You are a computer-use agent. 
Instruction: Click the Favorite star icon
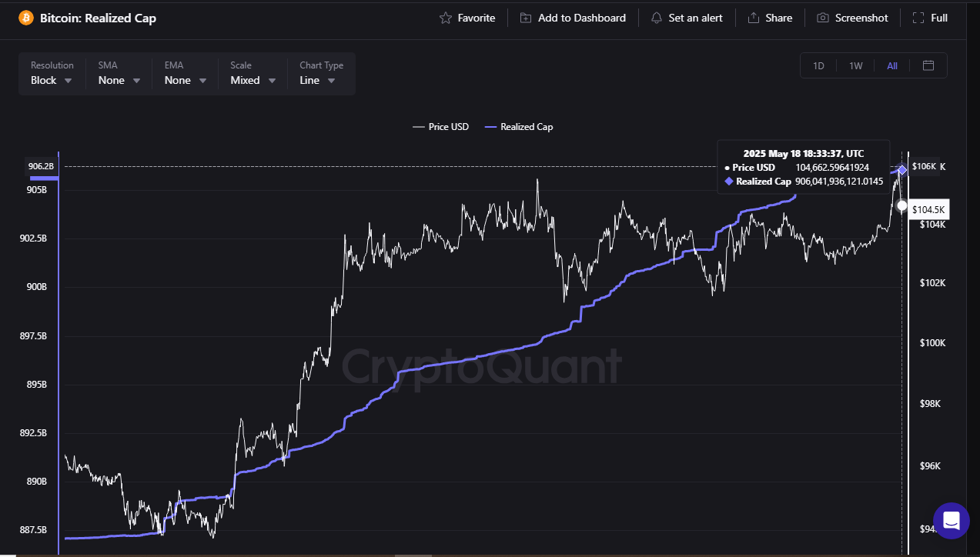click(444, 17)
